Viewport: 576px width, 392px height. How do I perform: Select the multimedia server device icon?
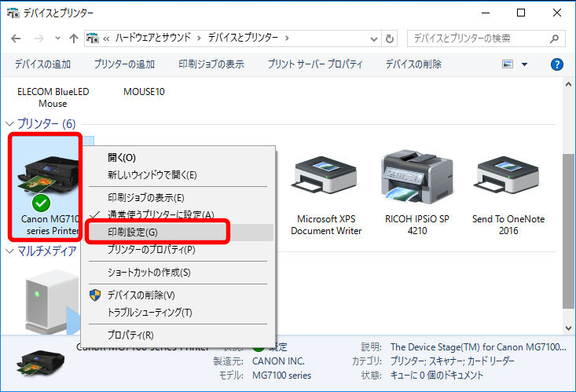pos(53,302)
